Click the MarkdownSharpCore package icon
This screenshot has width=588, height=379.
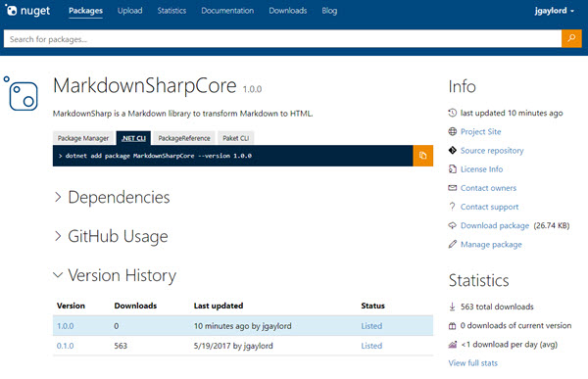click(x=22, y=94)
